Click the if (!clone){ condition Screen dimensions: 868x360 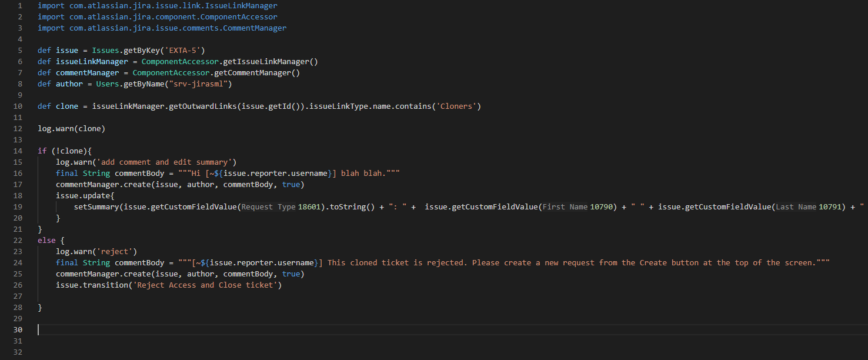65,151
